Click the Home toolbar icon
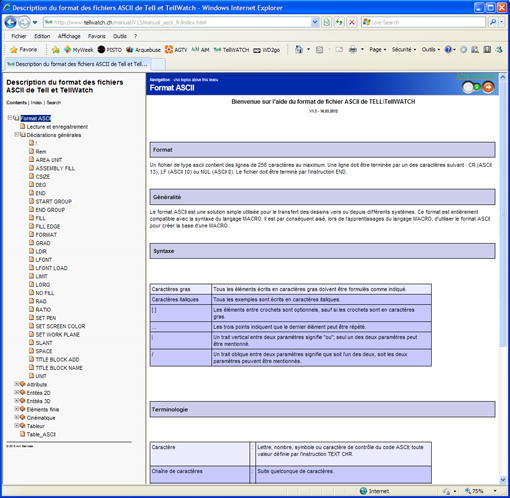This screenshot has width=510, height=498. tap(299, 50)
